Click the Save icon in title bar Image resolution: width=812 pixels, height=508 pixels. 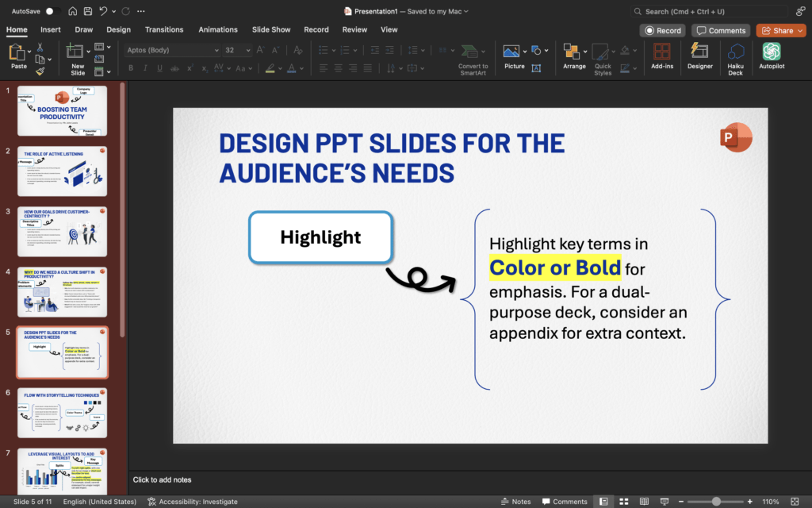point(90,11)
